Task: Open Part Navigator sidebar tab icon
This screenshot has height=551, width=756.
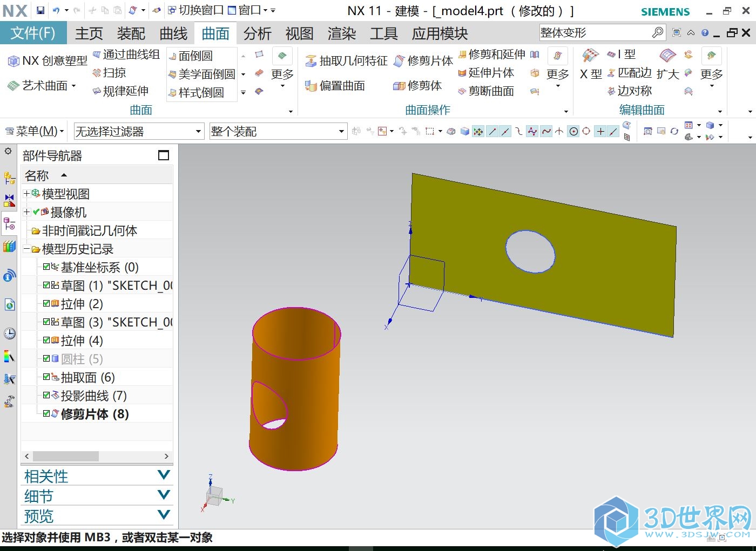Action: tap(9, 223)
